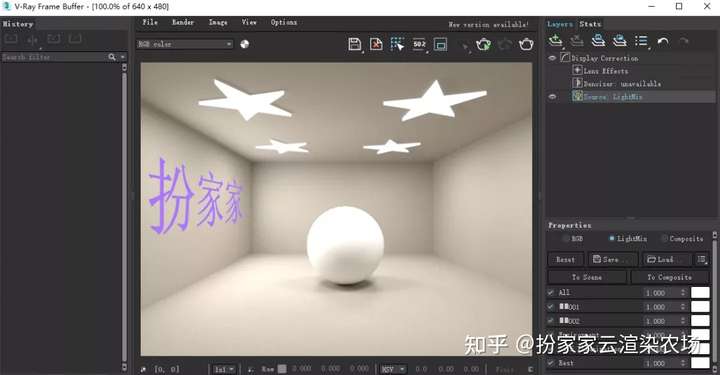Click the save image floppy disk icon
720x375 pixels.
coord(354,44)
